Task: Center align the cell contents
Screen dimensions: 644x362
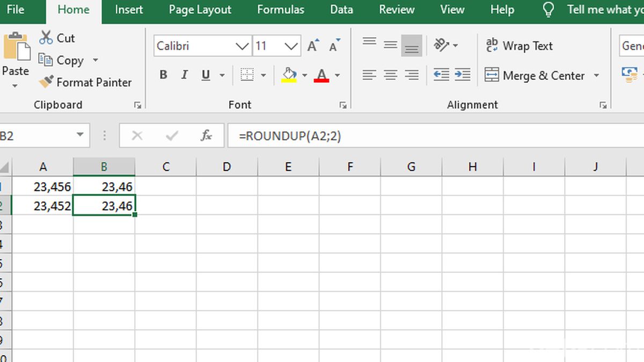Action: 390,75
